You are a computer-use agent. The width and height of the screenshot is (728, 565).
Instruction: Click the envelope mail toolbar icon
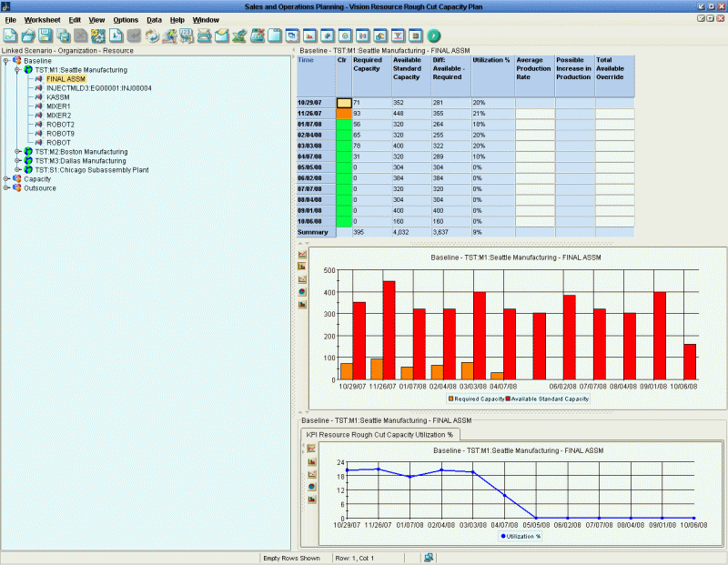pos(222,35)
